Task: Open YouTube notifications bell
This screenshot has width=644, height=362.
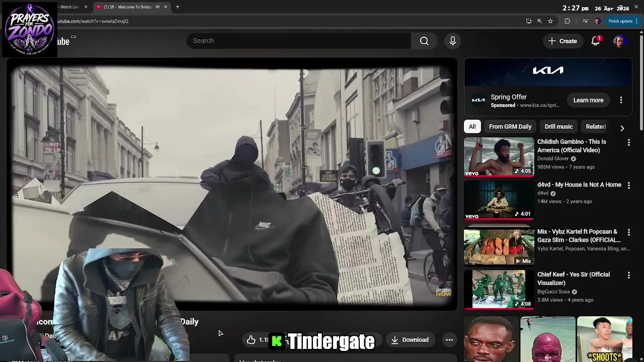Action: click(596, 41)
